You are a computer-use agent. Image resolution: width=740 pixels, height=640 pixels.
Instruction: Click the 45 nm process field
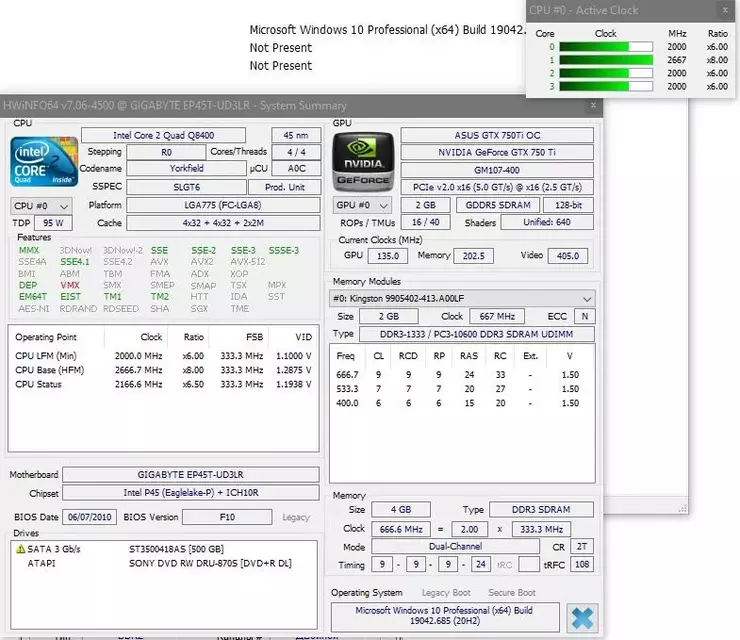(x=296, y=135)
